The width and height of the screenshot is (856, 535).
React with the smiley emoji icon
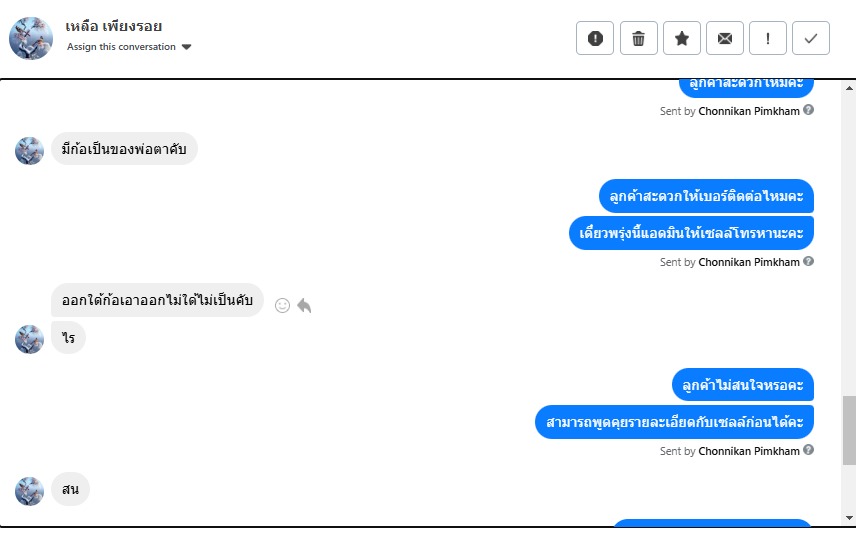(x=282, y=305)
